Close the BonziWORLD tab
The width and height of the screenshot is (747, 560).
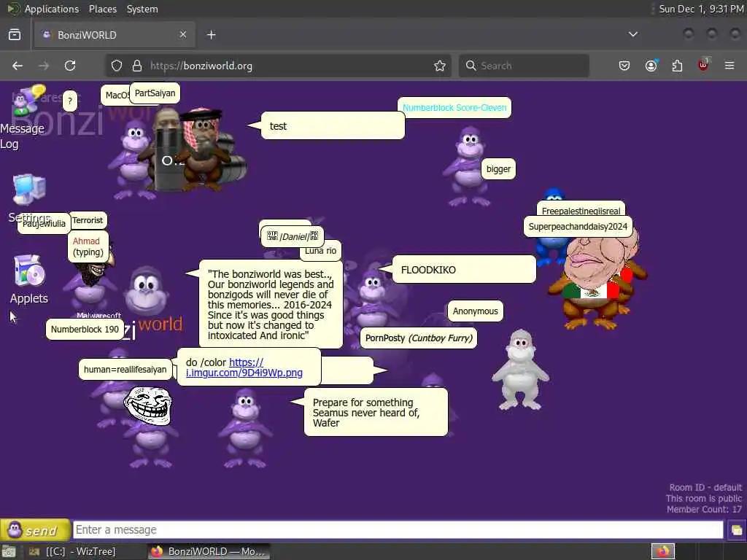tap(183, 34)
